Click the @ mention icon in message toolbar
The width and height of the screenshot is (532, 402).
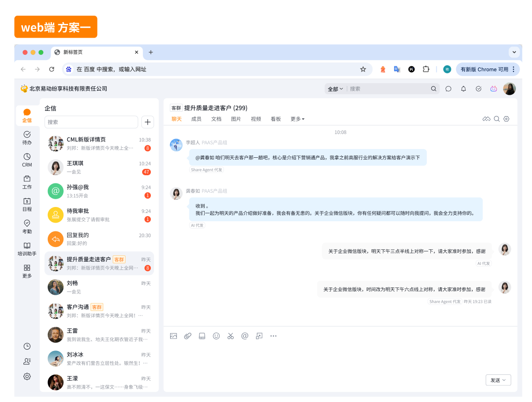coord(245,336)
